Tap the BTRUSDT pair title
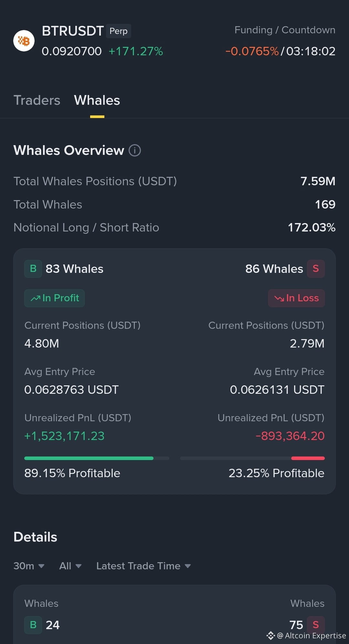Image resolution: width=349 pixels, height=644 pixels. coord(73,31)
